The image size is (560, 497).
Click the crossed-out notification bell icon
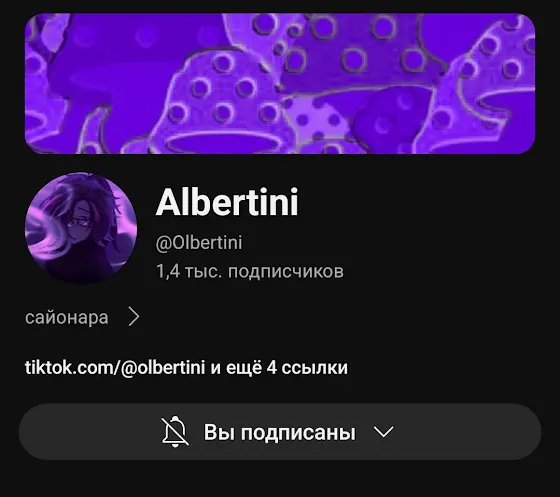point(175,431)
